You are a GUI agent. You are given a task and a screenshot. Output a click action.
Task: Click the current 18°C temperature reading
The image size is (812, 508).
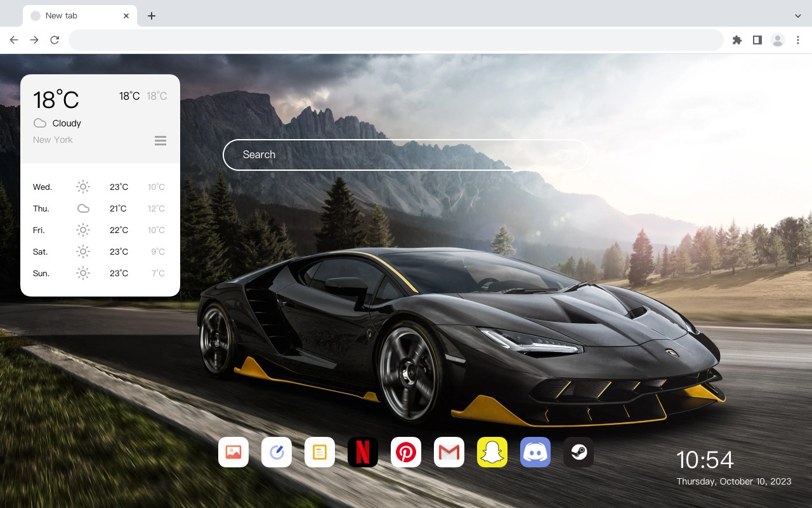[56, 99]
